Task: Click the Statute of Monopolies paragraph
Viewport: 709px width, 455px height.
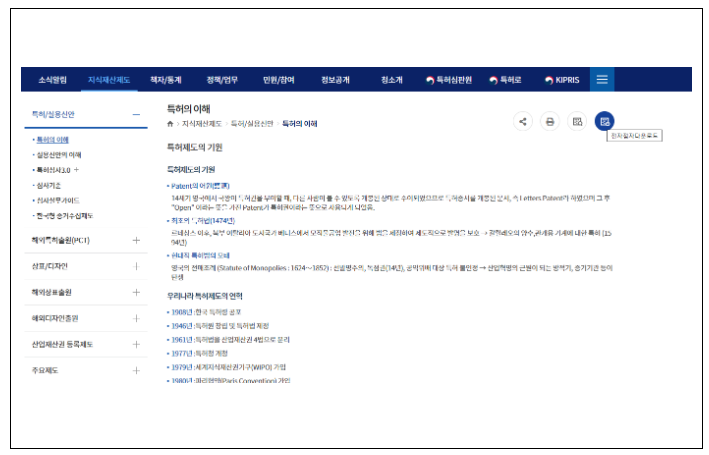Action: click(392, 273)
